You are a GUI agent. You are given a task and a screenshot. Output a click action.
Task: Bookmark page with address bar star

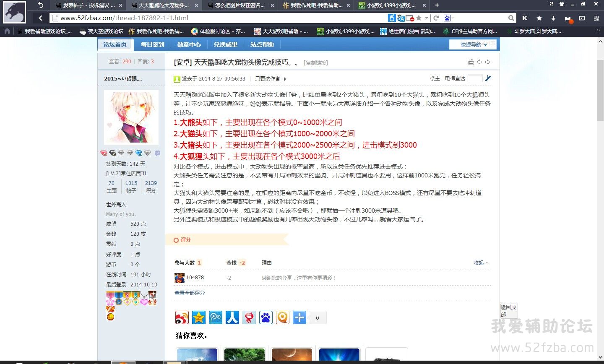(419, 18)
